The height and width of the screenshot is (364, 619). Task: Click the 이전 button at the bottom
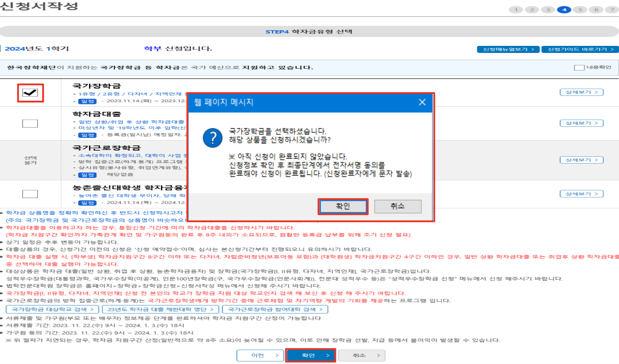260,355
